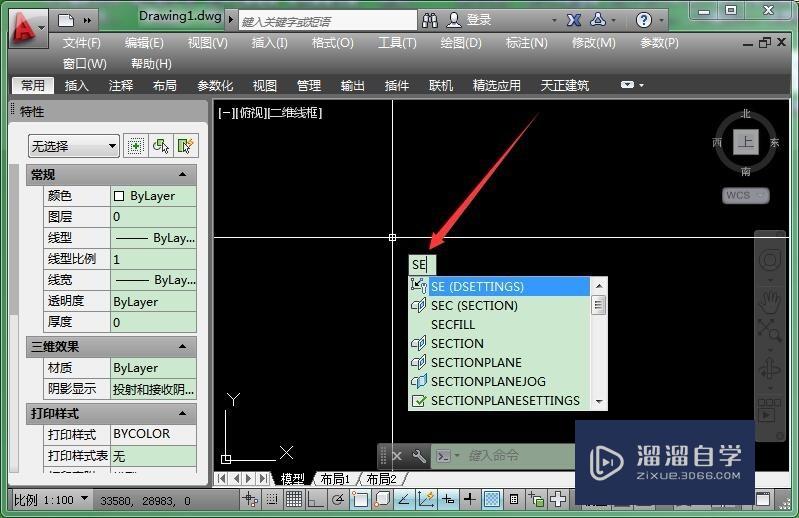This screenshot has width=799, height=518.
Task: Open the 编辑(E) menu
Action: [144, 43]
